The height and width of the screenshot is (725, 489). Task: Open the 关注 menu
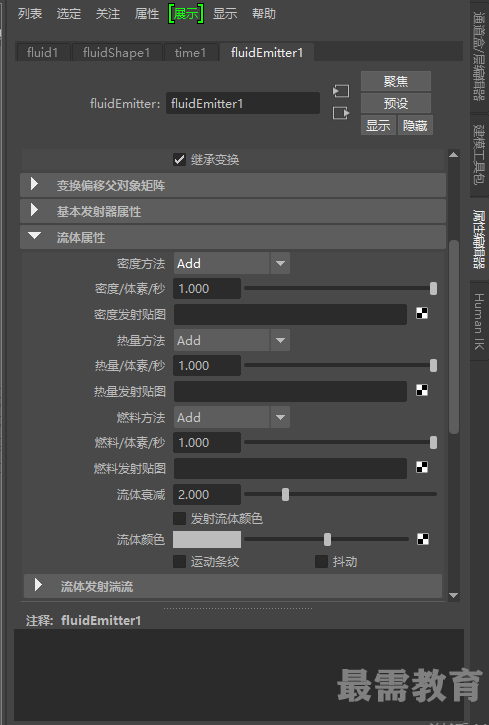(x=108, y=14)
